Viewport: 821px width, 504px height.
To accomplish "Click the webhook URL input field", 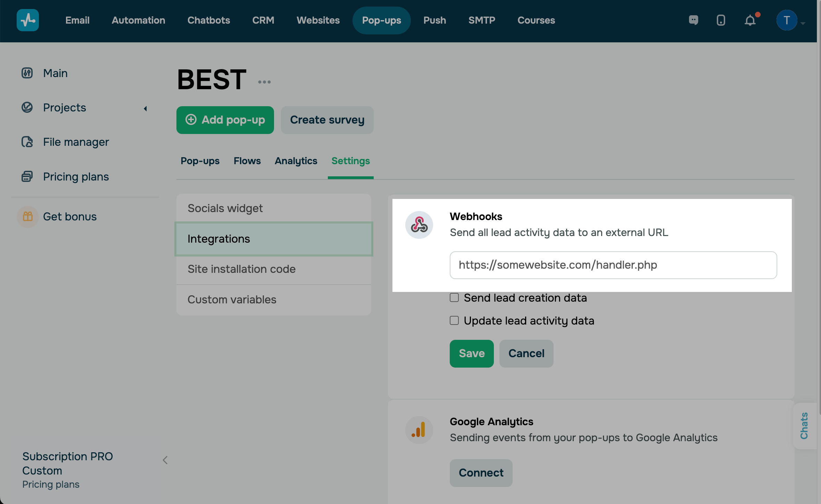I will click(x=613, y=265).
